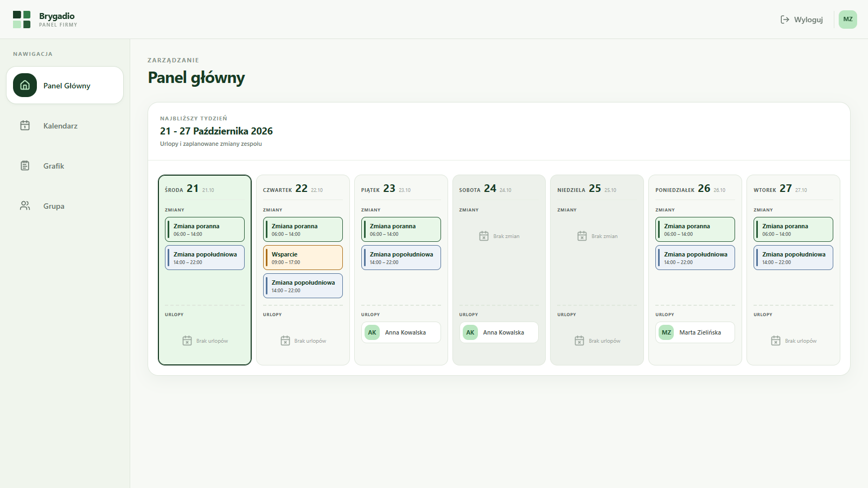Open Friday 23 Zmiana popołudniowa shift
Image resolution: width=868 pixels, height=488 pixels.
pyautogui.click(x=401, y=258)
